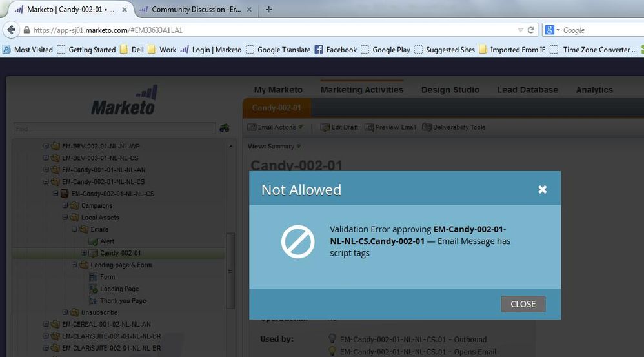Dismiss the dialog using the X icon
The image size is (644, 357).
click(542, 189)
